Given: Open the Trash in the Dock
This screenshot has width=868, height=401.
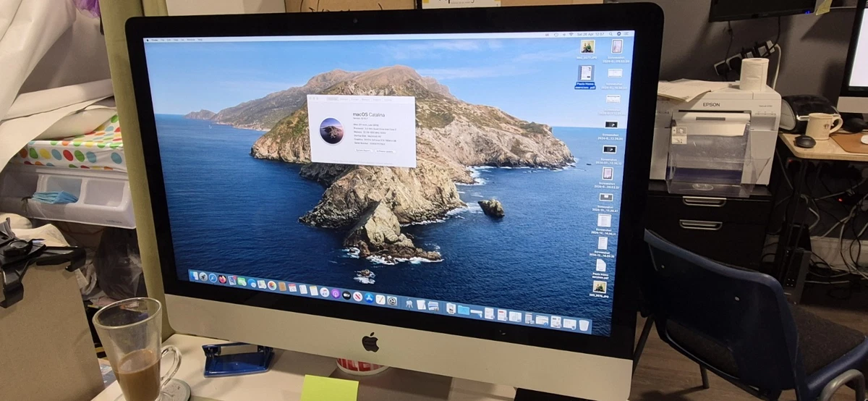Looking at the screenshot, I should click(584, 326).
